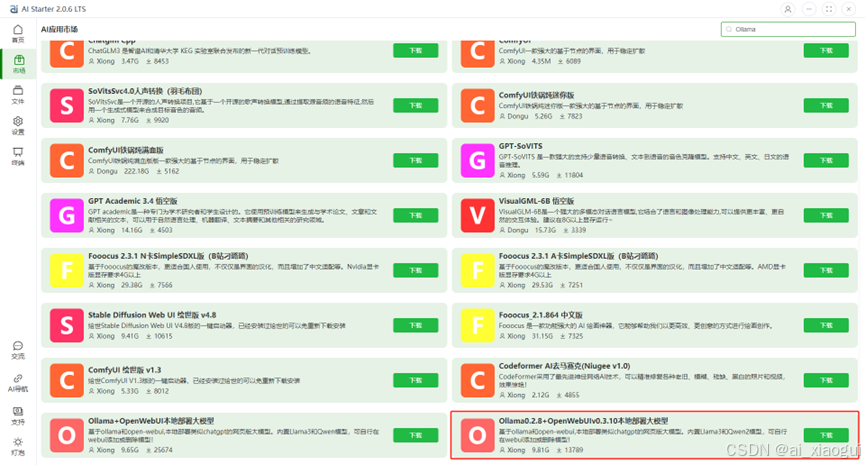Toggle the light bulb theme icon
This screenshot has height=465, width=865.
18,446
